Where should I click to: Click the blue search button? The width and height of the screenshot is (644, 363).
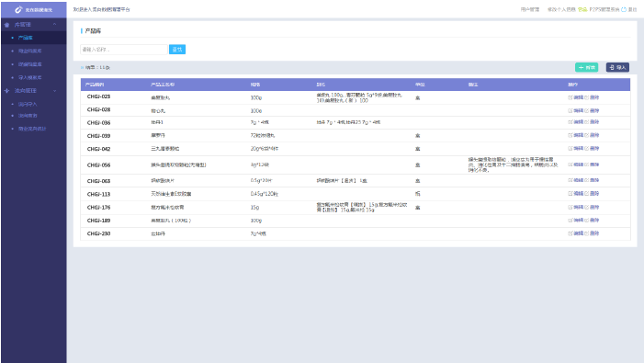pos(177,50)
